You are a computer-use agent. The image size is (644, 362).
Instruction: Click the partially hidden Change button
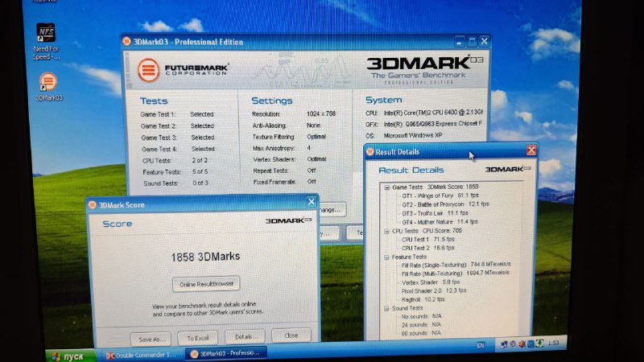332,210
